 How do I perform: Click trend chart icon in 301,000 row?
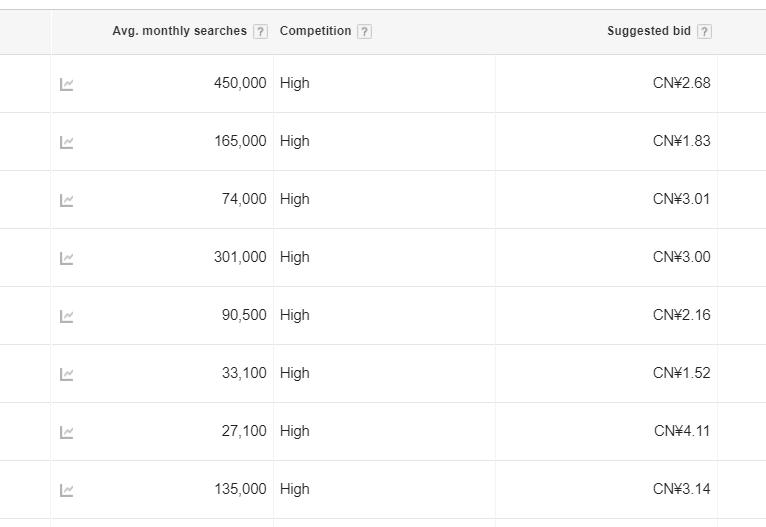tap(67, 259)
